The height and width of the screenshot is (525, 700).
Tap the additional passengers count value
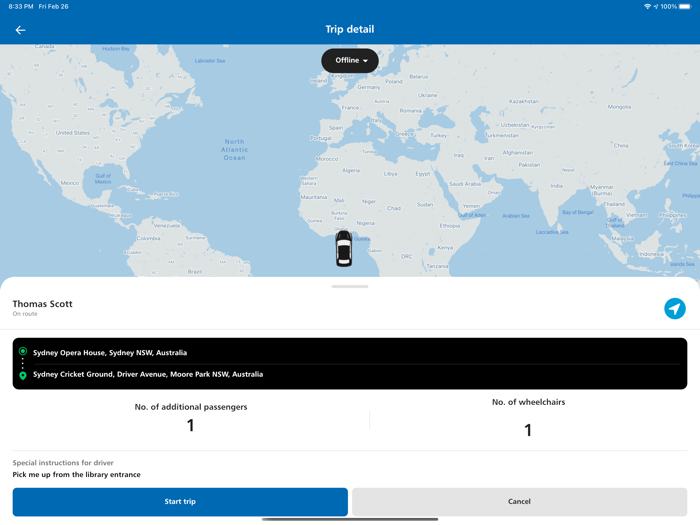tap(191, 425)
